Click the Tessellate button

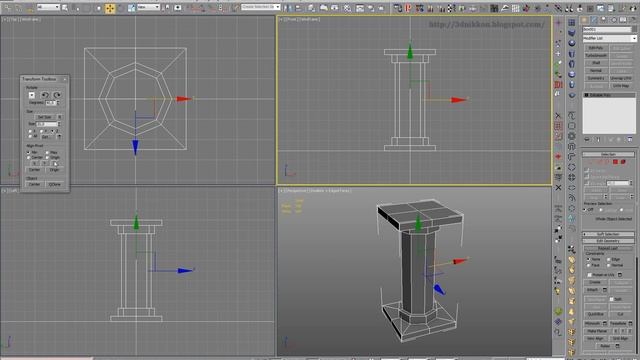(x=618, y=323)
